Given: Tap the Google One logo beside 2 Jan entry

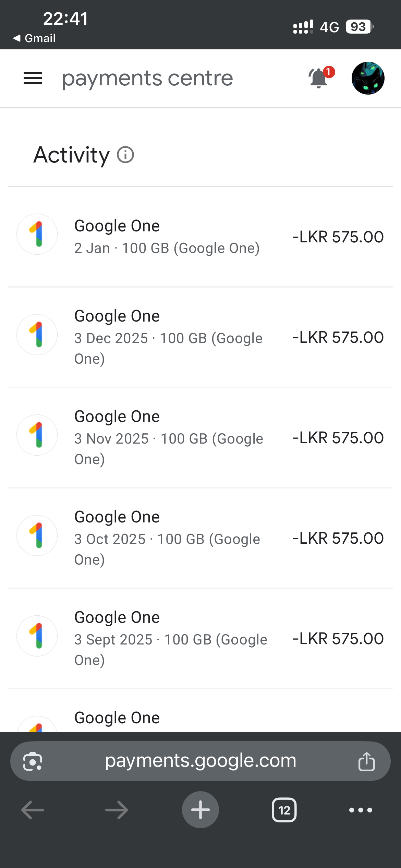Looking at the screenshot, I should point(37,234).
